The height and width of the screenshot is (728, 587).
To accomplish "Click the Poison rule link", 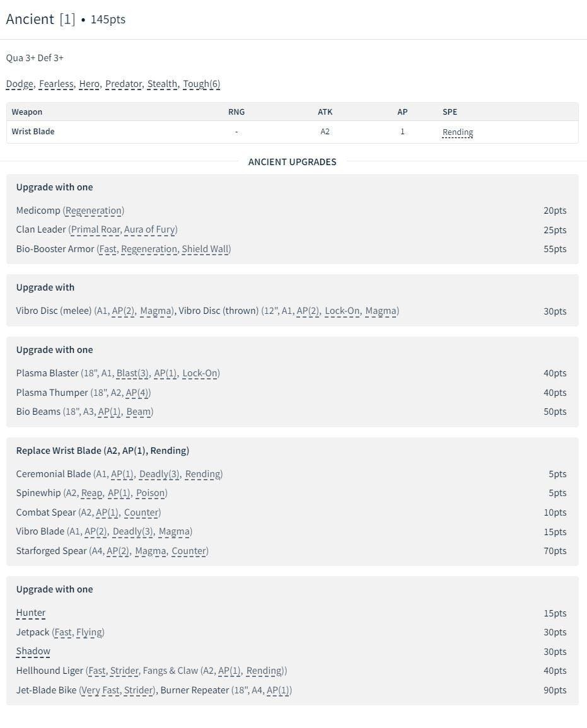I will point(151,493).
